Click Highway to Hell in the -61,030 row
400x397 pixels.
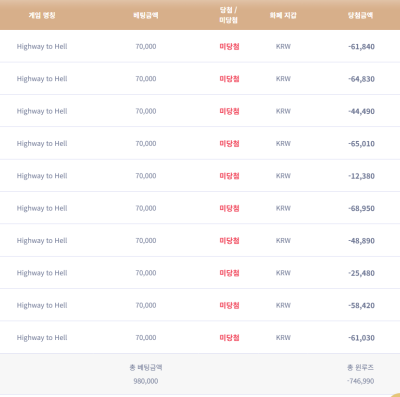(x=42, y=338)
